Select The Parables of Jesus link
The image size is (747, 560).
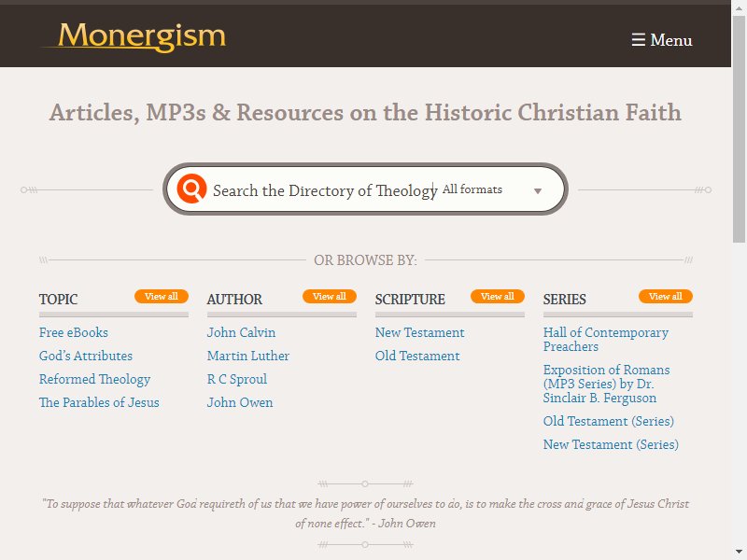point(99,402)
